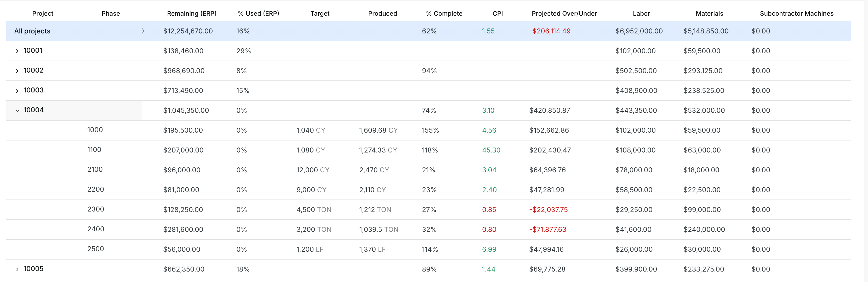Click Subcontractor Machines column header
This screenshot has width=868, height=282.
point(797,14)
